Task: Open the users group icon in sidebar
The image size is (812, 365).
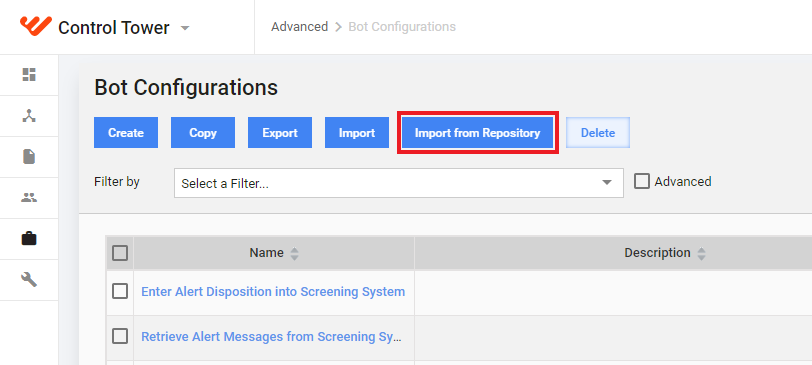Action: pyautogui.click(x=29, y=197)
